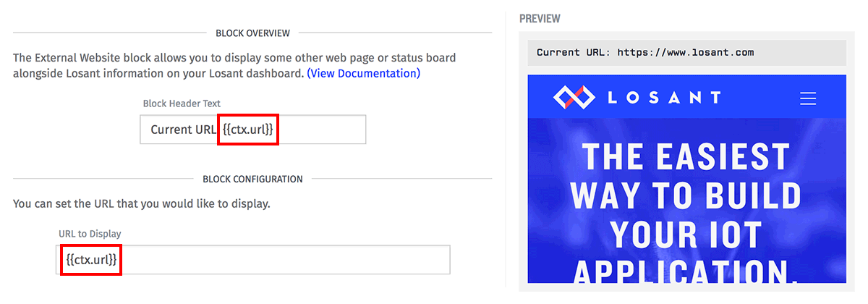This screenshot has height=304, width=868.
Task: Click the Losant diamond logo icon
Action: click(x=573, y=97)
